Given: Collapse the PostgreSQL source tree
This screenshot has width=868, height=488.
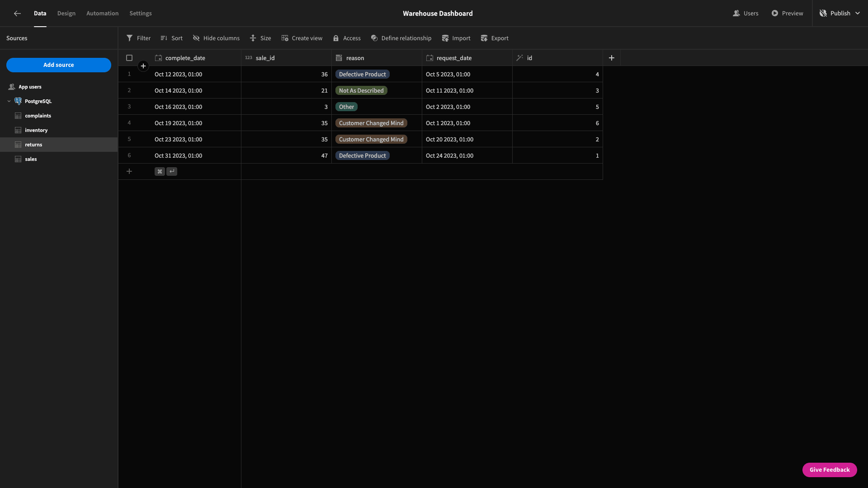Looking at the screenshot, I should tap(9, 101).
